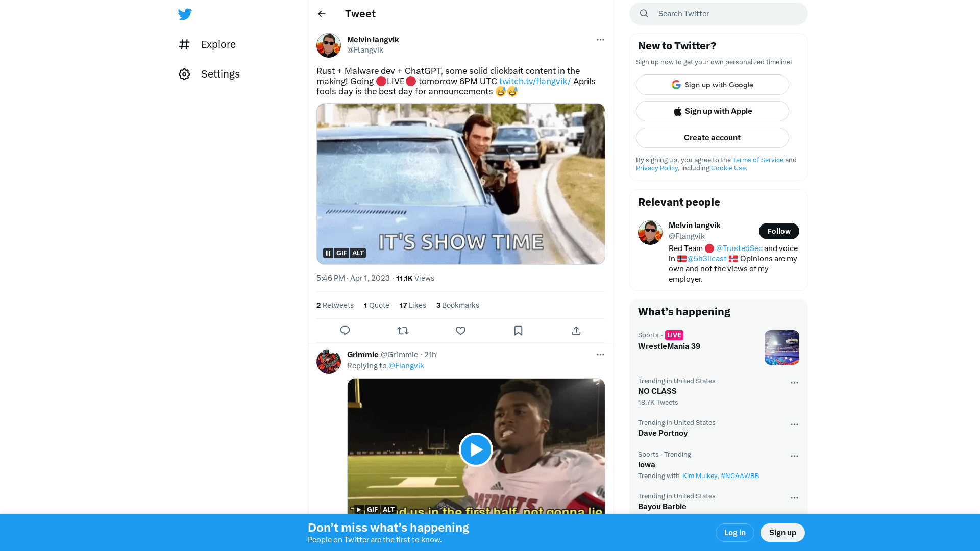Retweet using the retweet icon

coord(403,331)
